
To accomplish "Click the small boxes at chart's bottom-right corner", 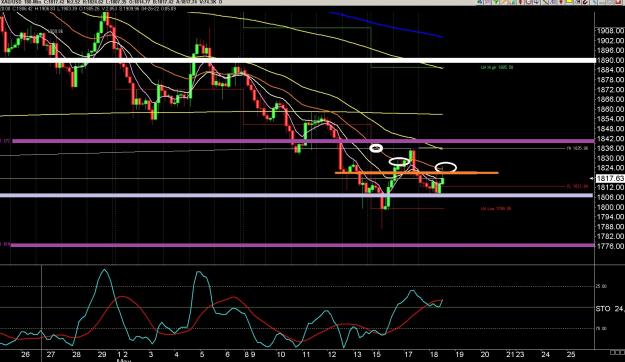I will [617, 352].
